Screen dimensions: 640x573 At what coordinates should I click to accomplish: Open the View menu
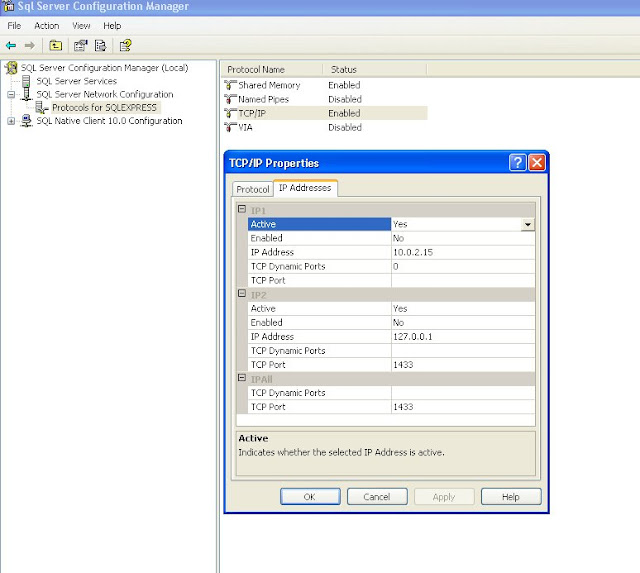tap(81, 26)
